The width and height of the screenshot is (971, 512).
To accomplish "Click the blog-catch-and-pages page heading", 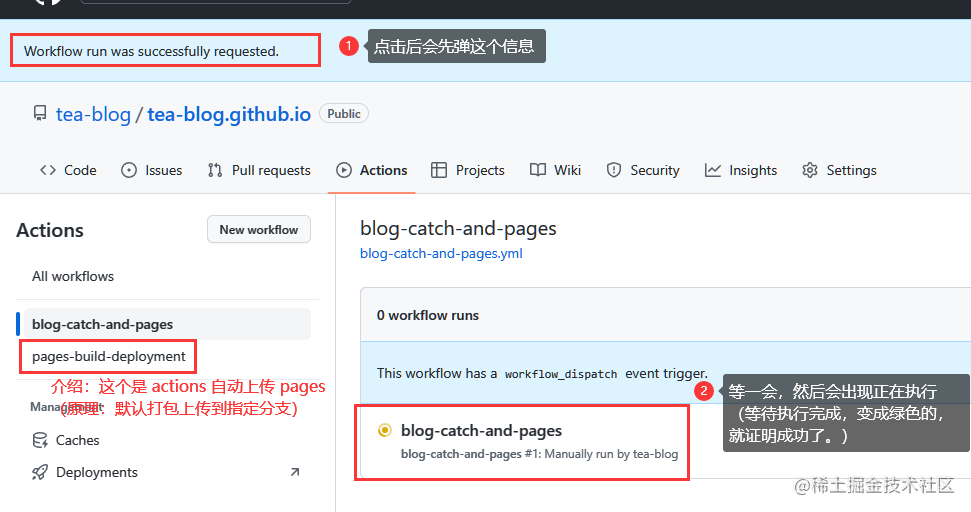I will 458,228.
